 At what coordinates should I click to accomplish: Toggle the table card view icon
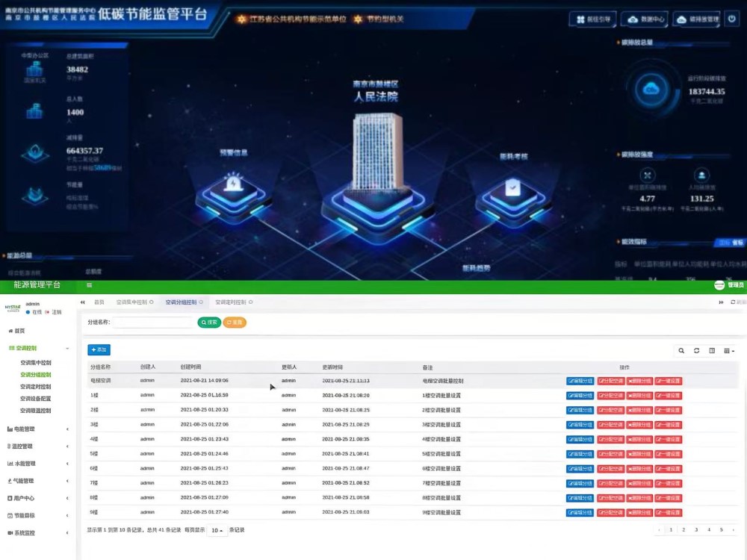(x=712, y=350)
